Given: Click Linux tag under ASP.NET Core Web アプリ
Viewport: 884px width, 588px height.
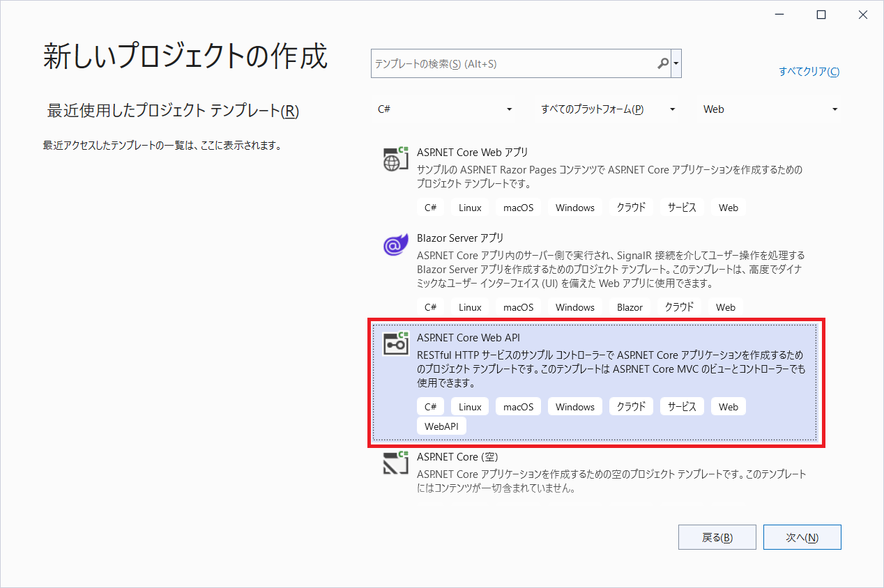Looking at the screenshot, I should point(470,208).
